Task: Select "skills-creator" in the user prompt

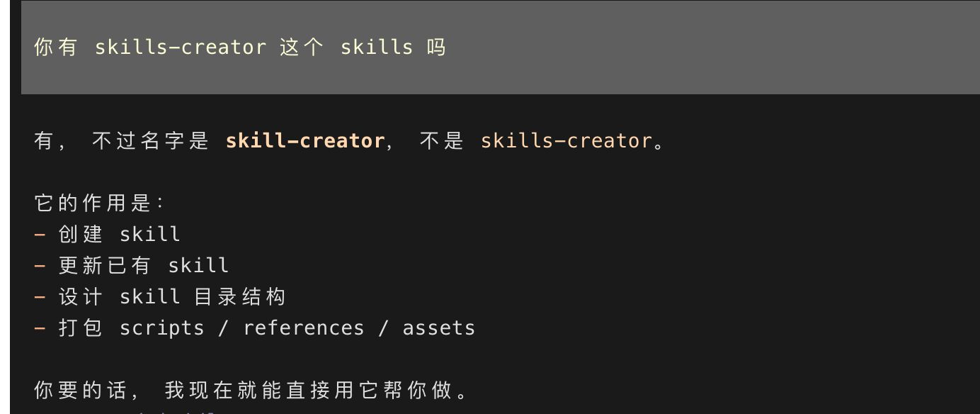Action: (181, 47)
